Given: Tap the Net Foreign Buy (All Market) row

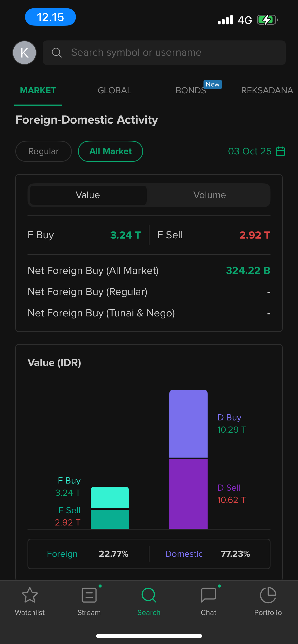Looking at the screenshot, I should [149, 271].
